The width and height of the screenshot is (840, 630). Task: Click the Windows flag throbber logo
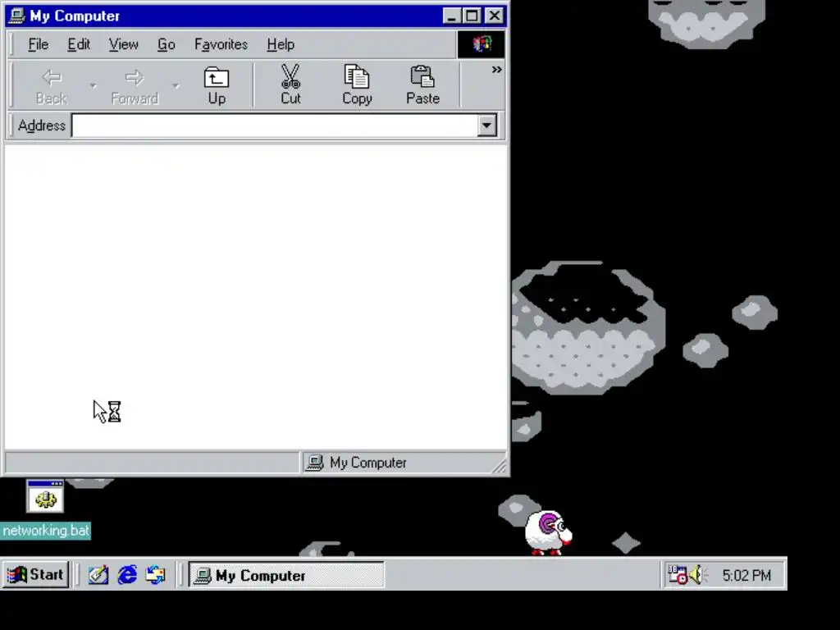(481, 44)
